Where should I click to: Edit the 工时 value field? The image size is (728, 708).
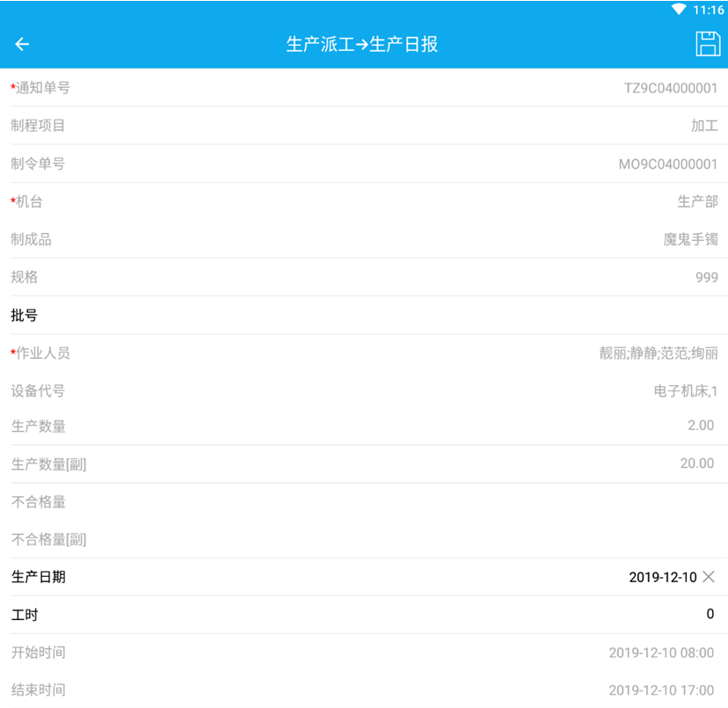point(710,614)
